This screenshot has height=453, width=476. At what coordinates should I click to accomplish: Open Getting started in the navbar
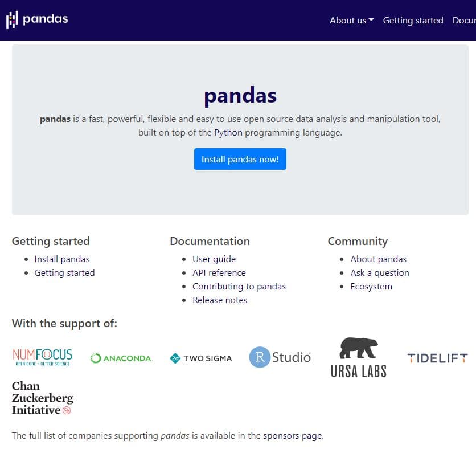point(413,20)
